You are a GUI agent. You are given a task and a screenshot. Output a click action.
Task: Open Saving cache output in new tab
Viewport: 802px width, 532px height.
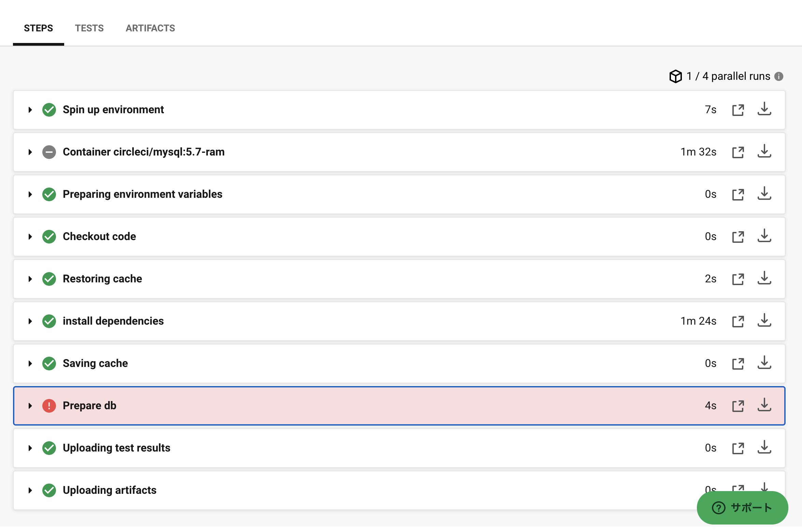[x=738, y=364]
